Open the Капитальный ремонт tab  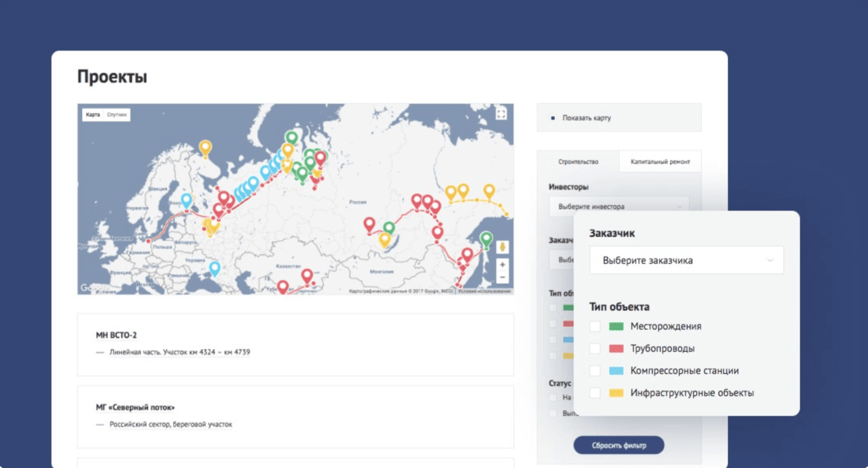point(660,161)
